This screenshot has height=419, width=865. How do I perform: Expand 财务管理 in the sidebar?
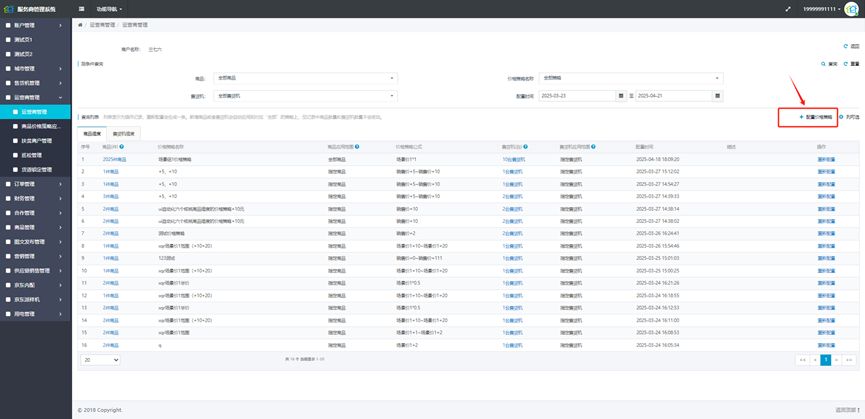36,198
